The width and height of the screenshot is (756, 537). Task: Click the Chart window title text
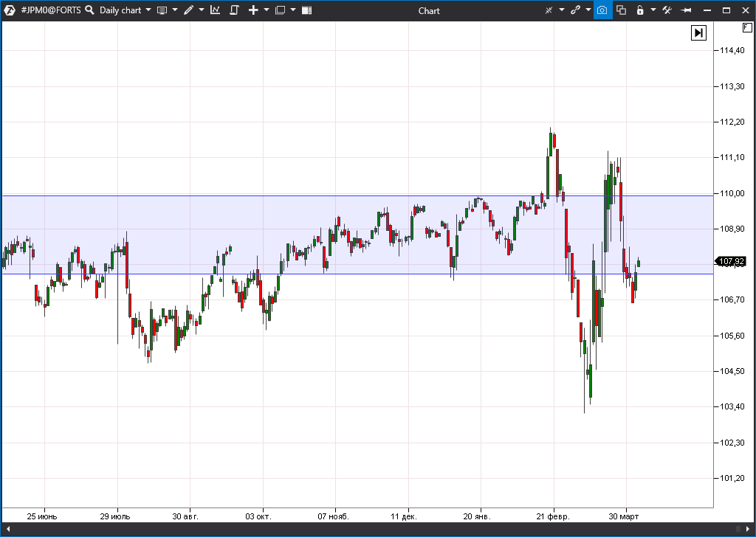pyautogui.click(x=429, y=10)
